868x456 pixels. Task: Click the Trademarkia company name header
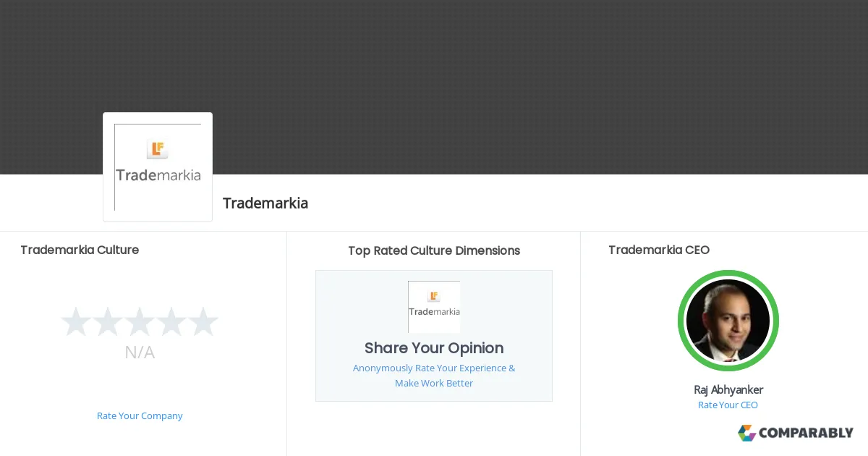(x=265, y=203)
